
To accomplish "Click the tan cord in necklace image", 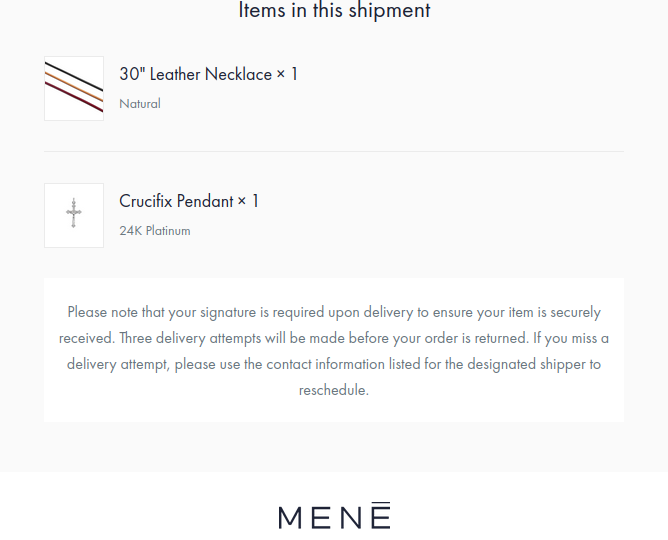I will tap(73, 88).
